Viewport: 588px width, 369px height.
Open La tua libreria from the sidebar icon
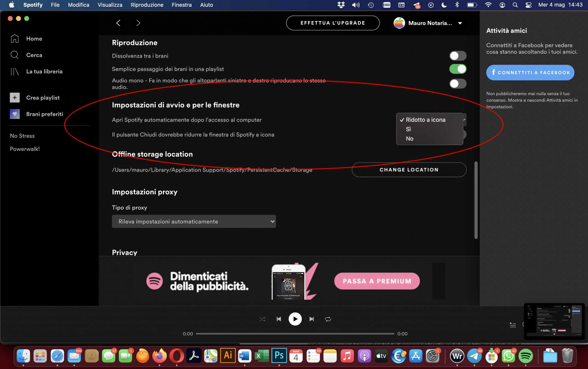point(14,71)
